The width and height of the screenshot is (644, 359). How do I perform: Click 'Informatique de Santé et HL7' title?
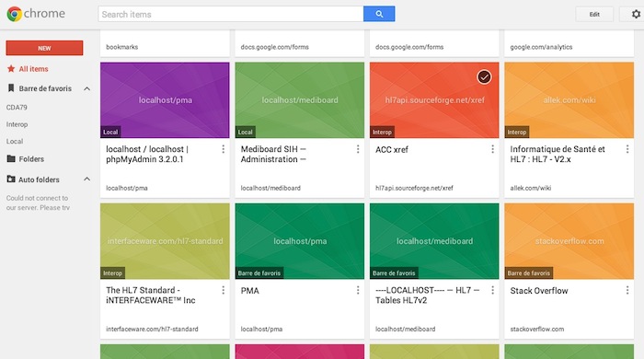558,154
